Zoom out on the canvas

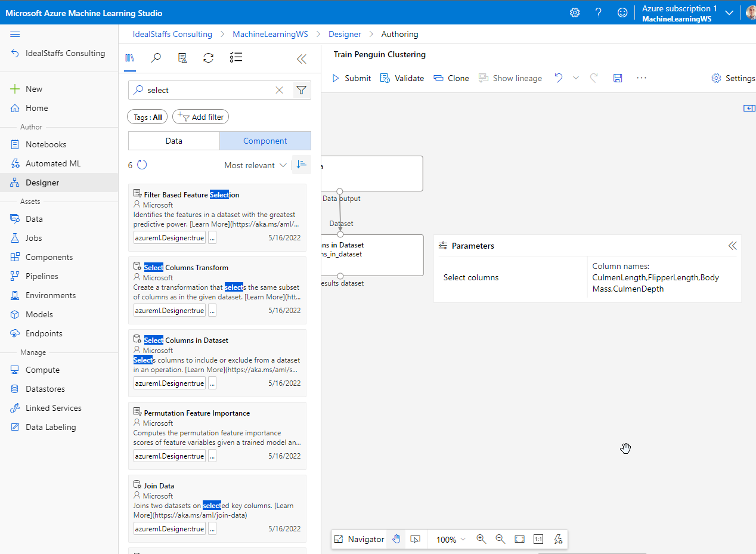pos(500,539)
